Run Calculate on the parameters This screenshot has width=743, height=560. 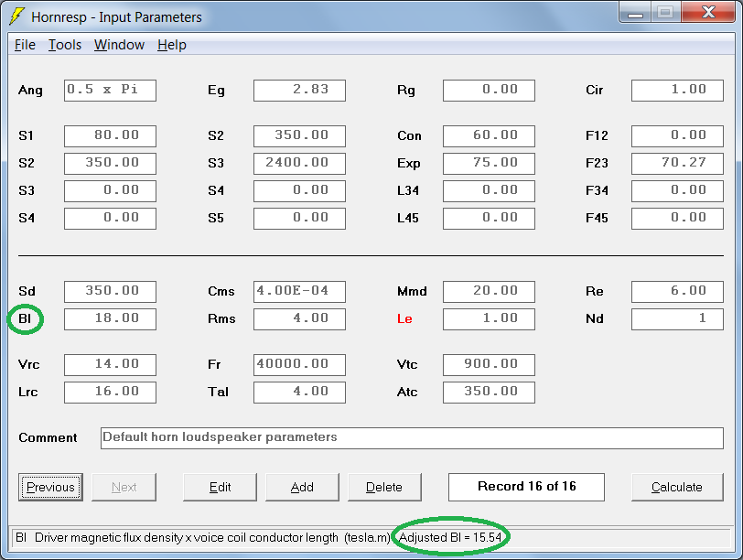677,487
